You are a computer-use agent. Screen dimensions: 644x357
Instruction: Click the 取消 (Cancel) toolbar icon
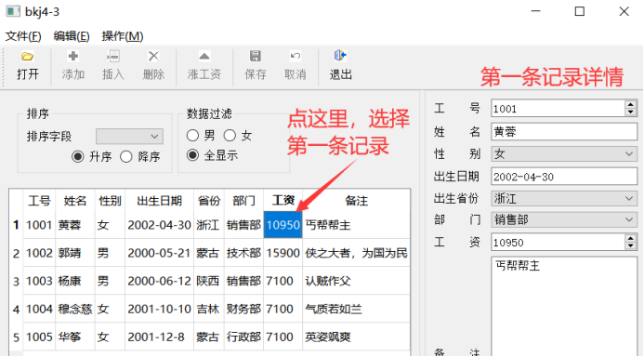pos(296,57)
